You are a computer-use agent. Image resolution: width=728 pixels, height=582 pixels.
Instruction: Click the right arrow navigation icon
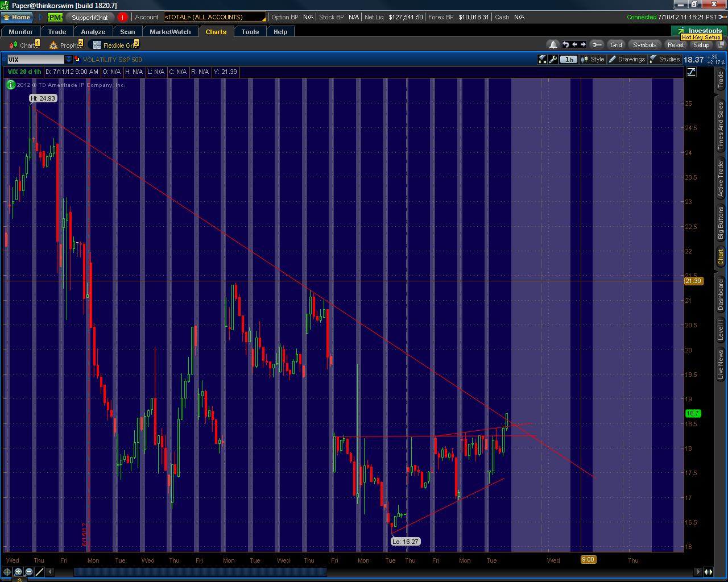point(583,44)
